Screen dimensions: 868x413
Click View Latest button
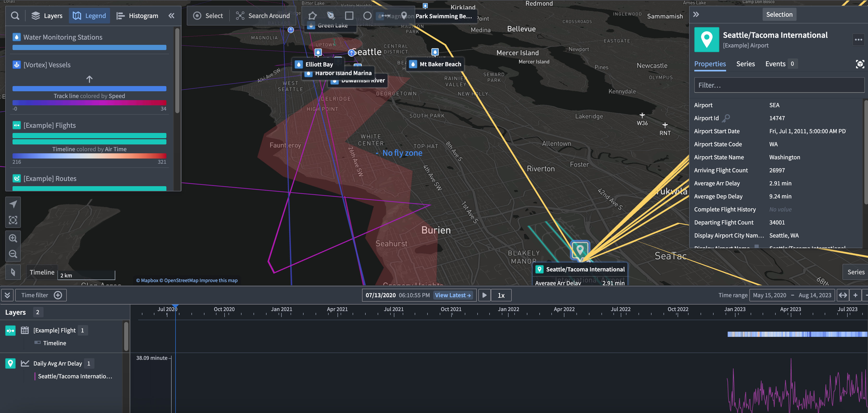pyautogui.click(x=453, y=295)
